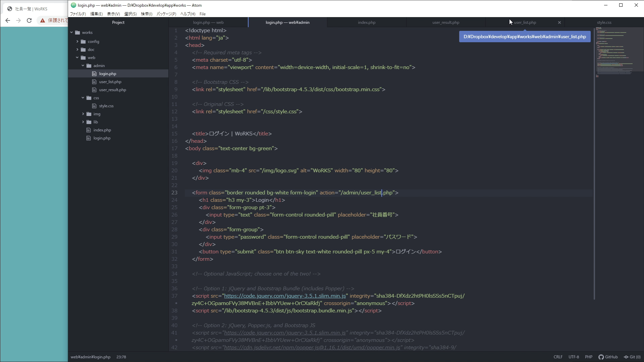This screenshot has width=644, height=362.
Task: Click the works root folder icon
Action: point(77,33)
